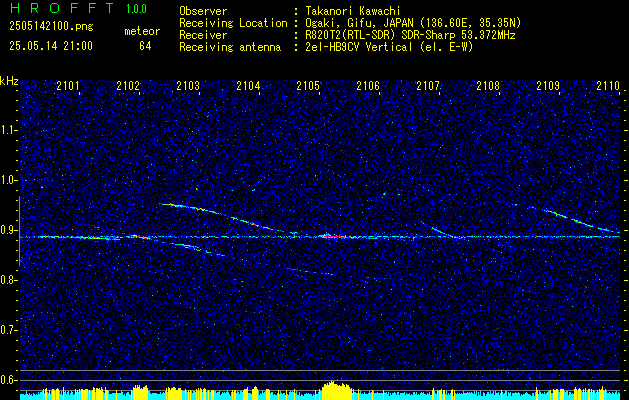Click the 'Receiving Location' label
The image size is (629, 400).
point(233,23)
